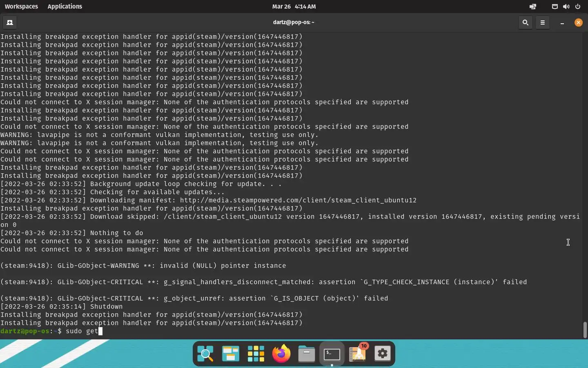
Task: Close the terminal window
Action: click(x=579, y=22)
